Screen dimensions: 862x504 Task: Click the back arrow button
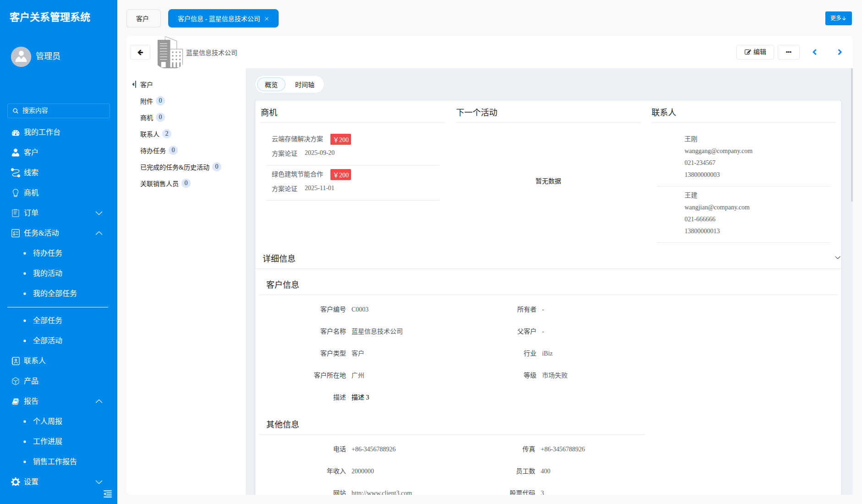point(140,52)
